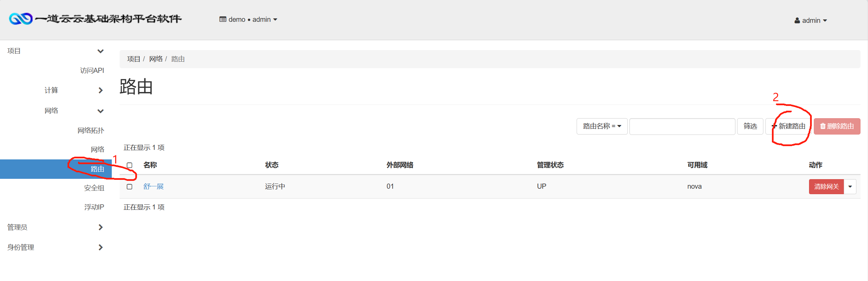Expand the 管理员 sidebar section
Viewport: 868px width, 281px height.
(100, 227)
